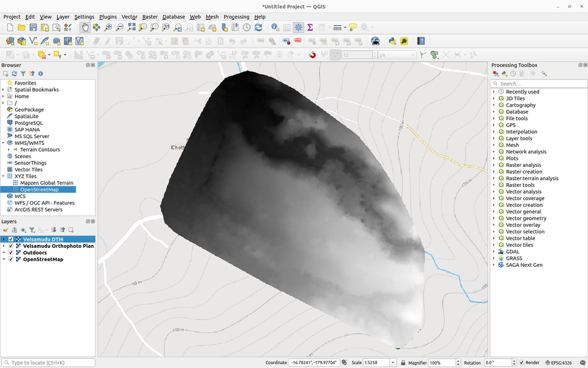The image size is (588, 368).
Task: Select the Pan Map tool
Action: [85, 27]
